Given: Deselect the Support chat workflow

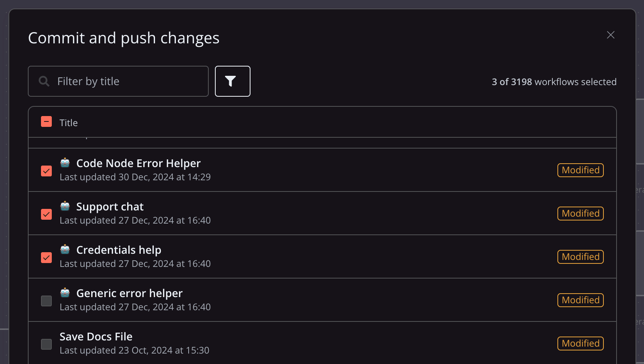Looking at the screenshot, I should click(46, 214).
